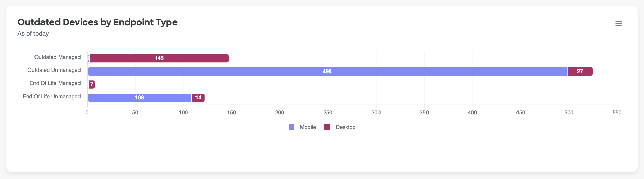Screen dimensions: 644x179
Task: Click the 0 tick on x-axis
Action: (x=87, y=112)
